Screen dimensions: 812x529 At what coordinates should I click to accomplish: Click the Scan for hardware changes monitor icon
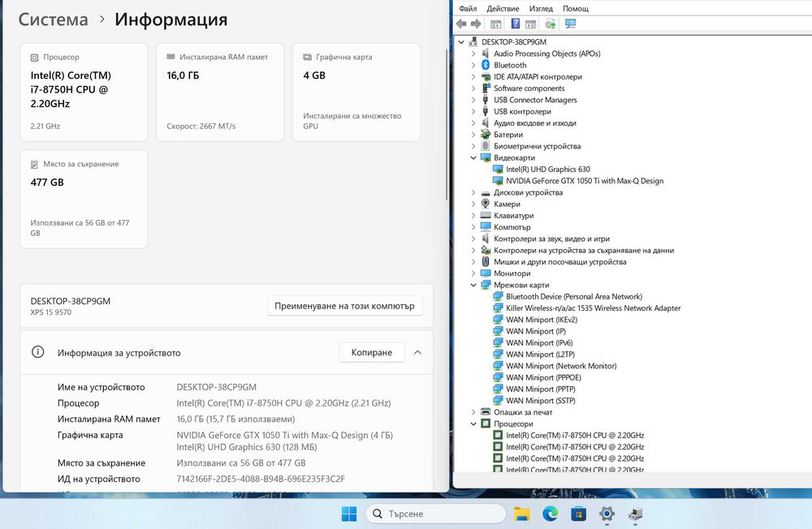point(570,24)
